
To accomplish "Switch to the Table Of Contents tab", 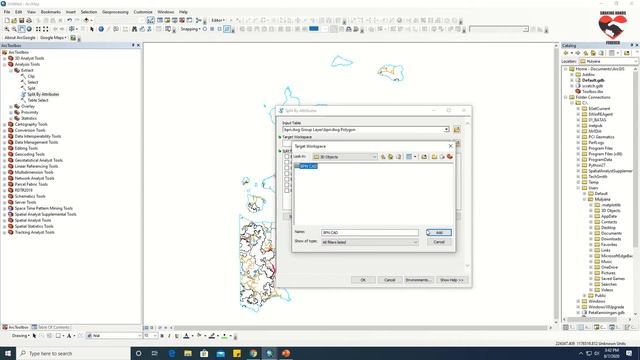I will click(x=51, y=327).
